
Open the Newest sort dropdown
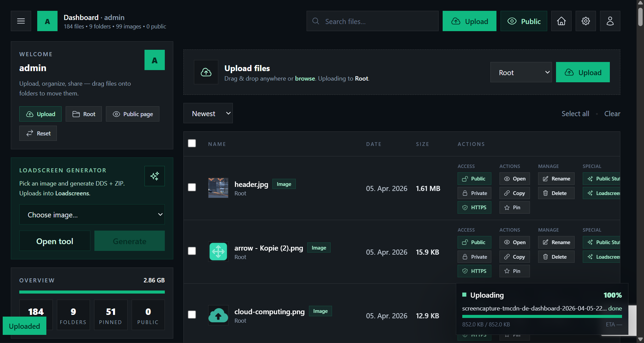click(208, 113)
